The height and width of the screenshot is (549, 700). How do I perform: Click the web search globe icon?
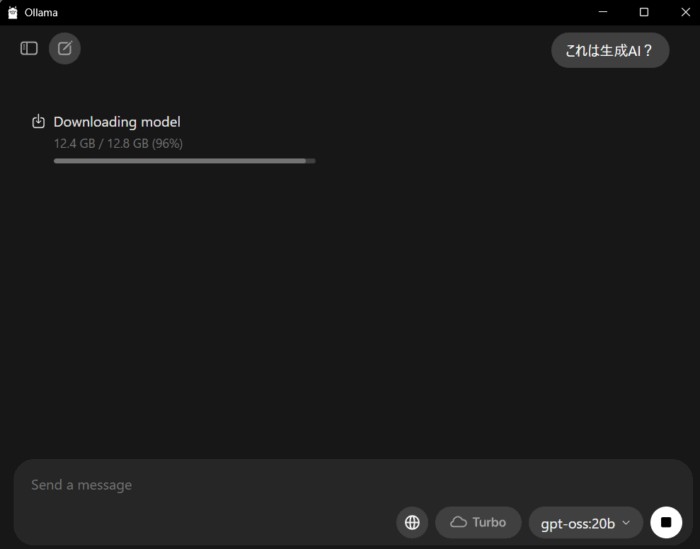[x=412, y=522]
